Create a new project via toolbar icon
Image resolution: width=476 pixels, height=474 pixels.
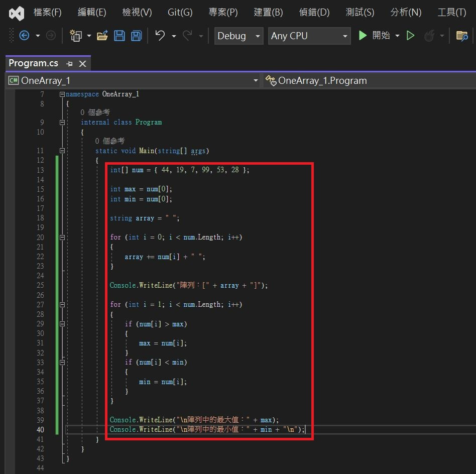tap(76, 36)
